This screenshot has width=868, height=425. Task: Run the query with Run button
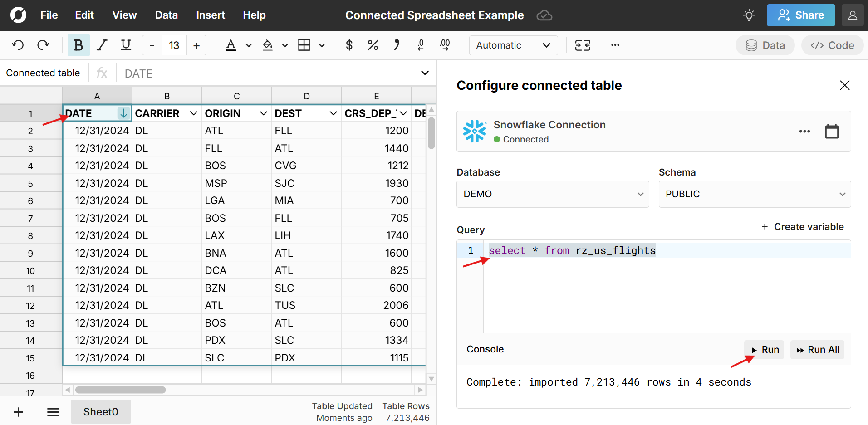coord(765,350)
